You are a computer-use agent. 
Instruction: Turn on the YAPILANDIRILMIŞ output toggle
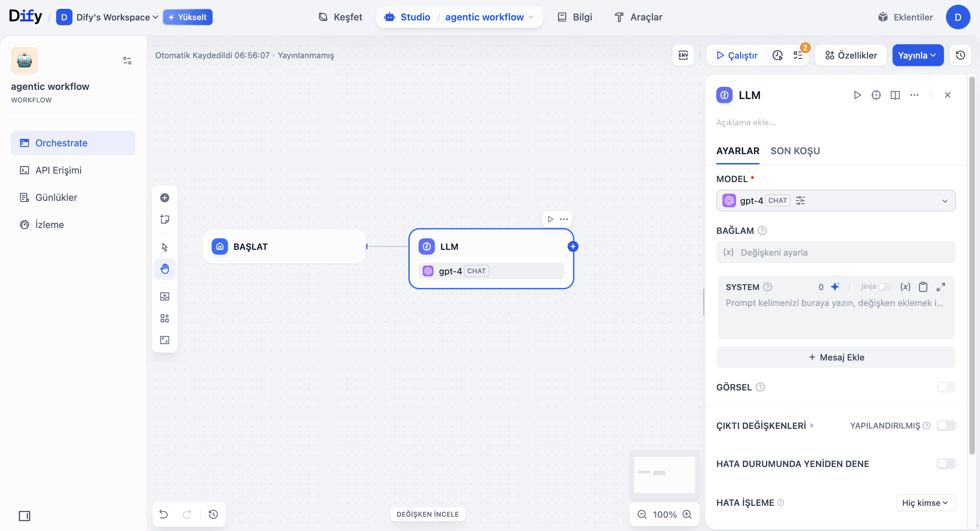click(x=946, y=425)
